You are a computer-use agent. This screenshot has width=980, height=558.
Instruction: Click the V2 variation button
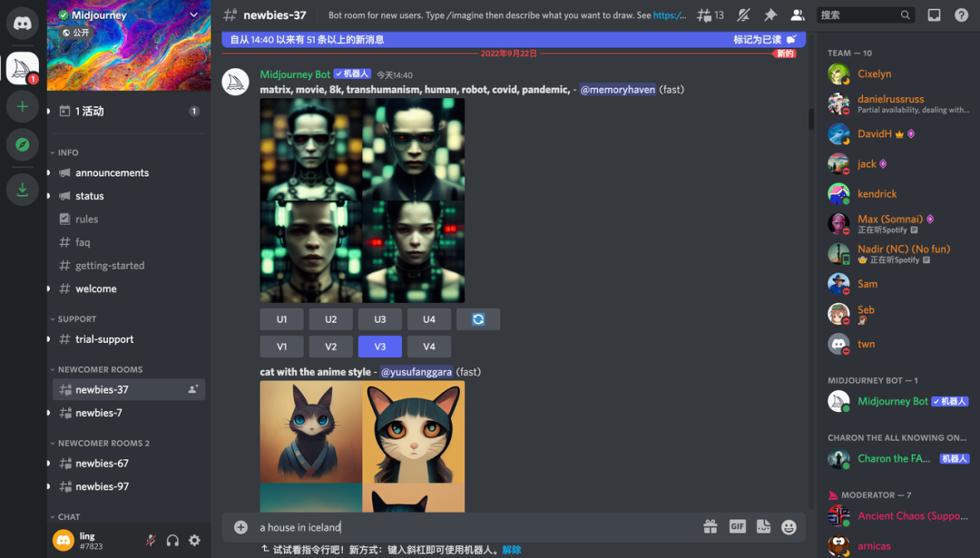(330, 347)
